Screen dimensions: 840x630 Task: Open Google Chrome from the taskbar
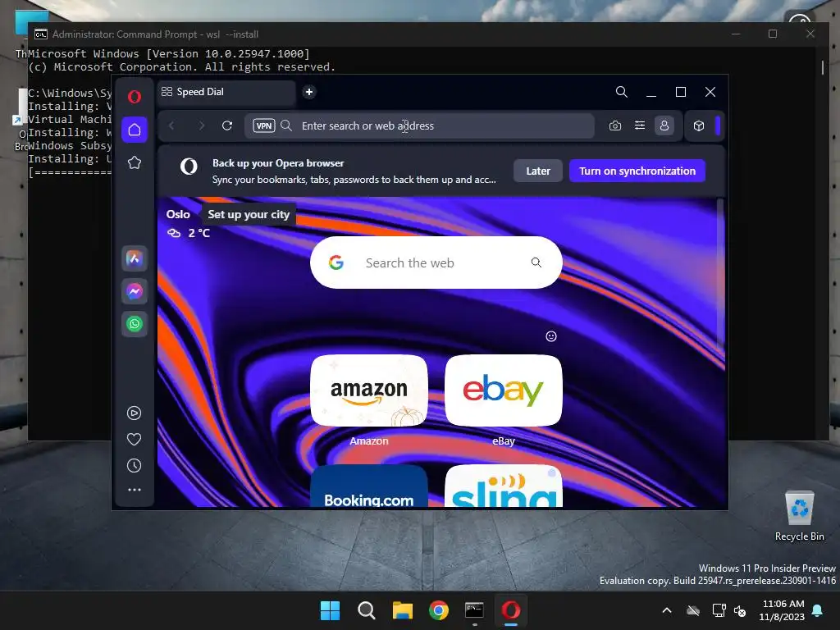click(439, 610)
